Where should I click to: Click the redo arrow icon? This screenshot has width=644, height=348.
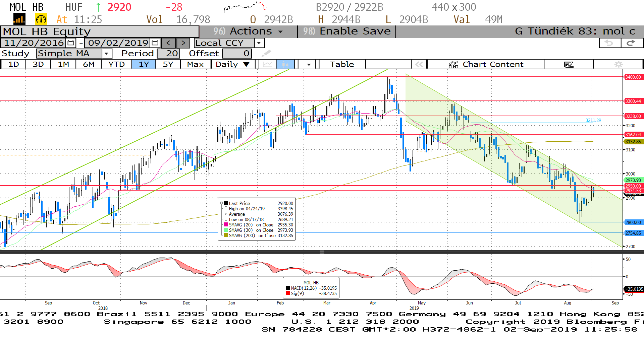[x=632, y=43]
